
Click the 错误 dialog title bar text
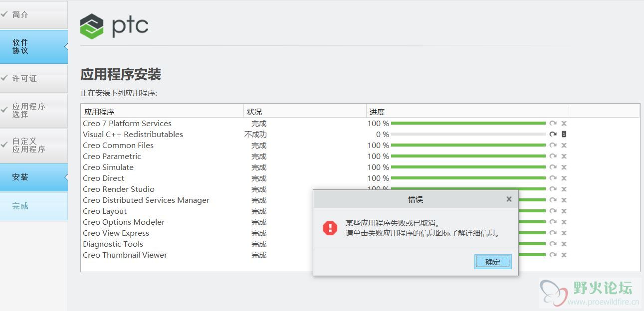point(416,199)
